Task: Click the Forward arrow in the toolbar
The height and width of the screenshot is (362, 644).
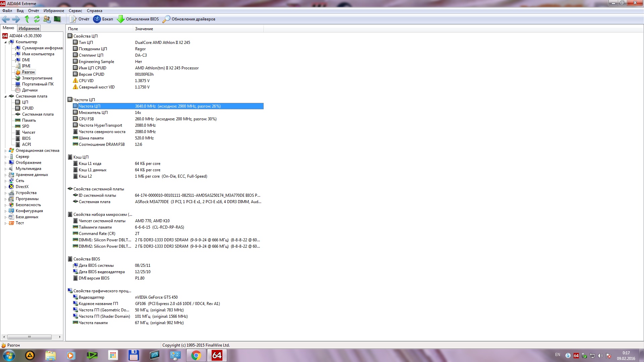Action: (x=16, y=19)
